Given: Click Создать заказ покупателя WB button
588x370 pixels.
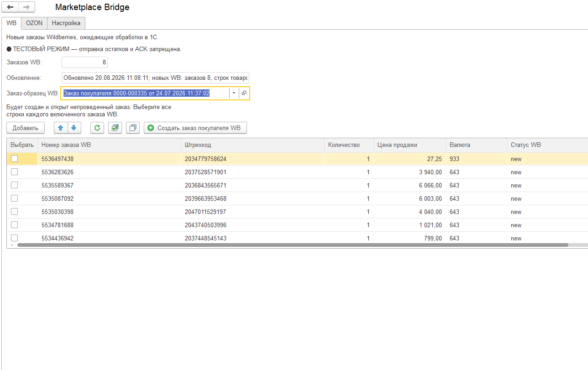Looking at the screenshot, I should coord(195,128).
